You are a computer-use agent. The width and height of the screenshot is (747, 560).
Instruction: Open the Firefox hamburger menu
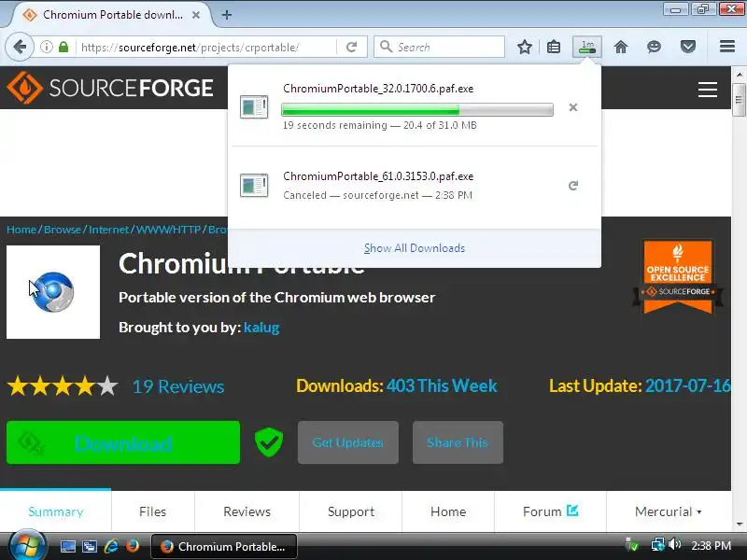[727, 47]
